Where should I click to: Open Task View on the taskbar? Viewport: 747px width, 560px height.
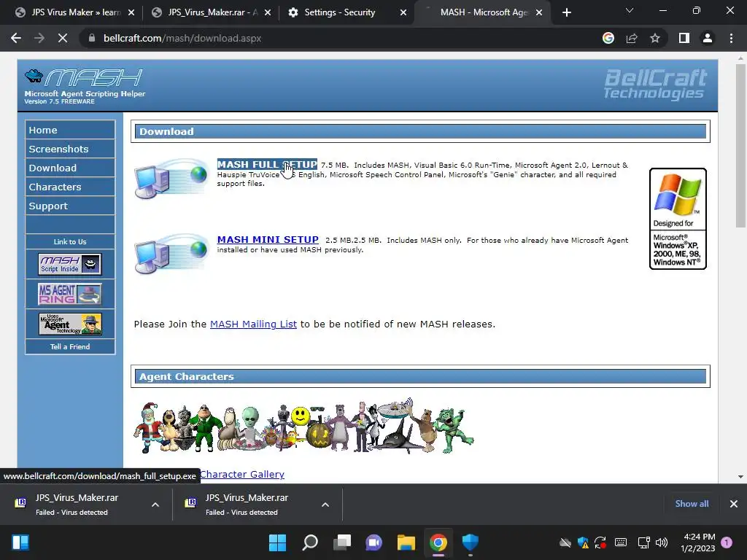(x=342, y=542)
